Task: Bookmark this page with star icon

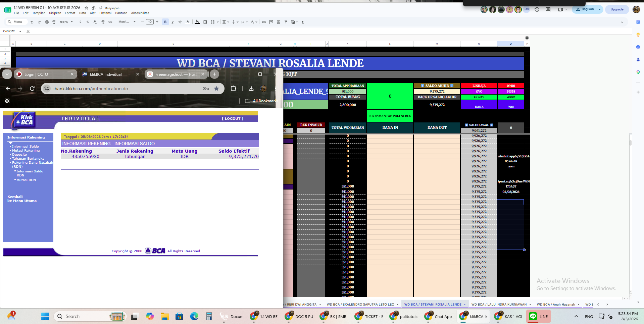Action: coord(216,89)
